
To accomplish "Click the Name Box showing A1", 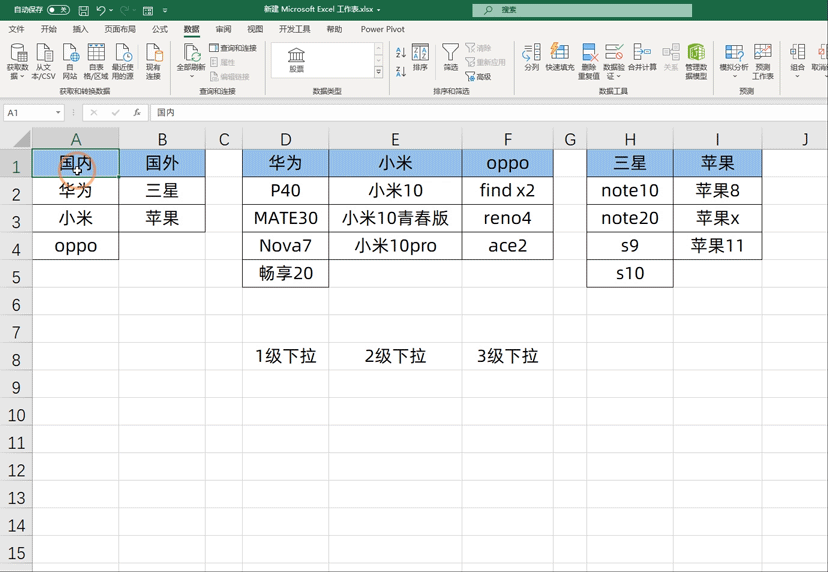I will click(x=29, y=112).
